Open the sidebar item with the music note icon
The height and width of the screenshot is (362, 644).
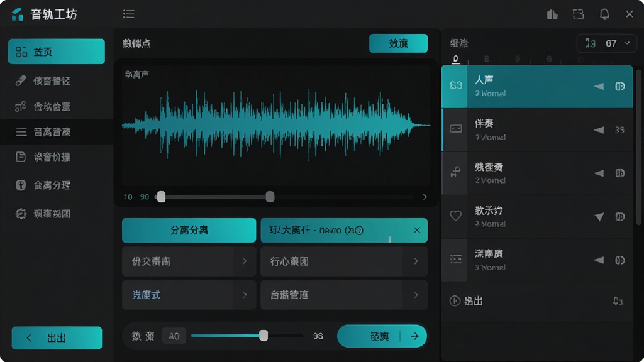[x=57, y=107]
